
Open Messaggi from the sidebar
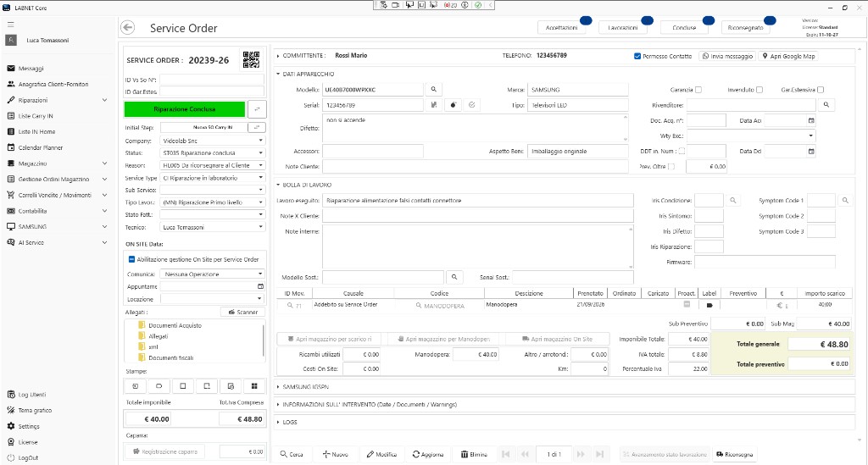(31, 69)
